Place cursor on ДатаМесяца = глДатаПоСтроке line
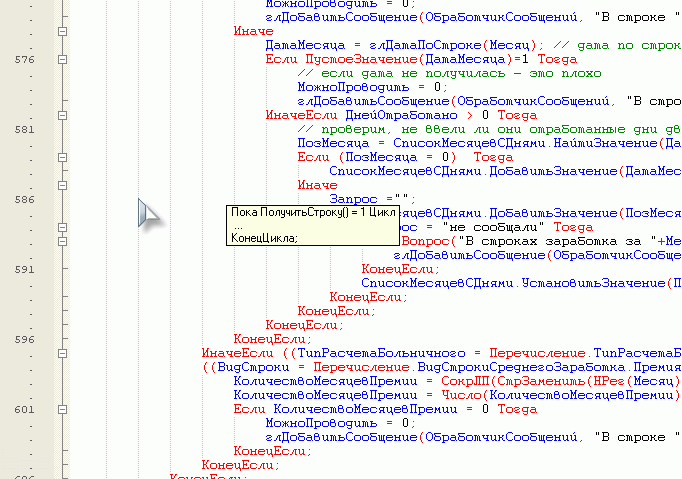Screen dimensions: 682x479 tap(400, 46)
